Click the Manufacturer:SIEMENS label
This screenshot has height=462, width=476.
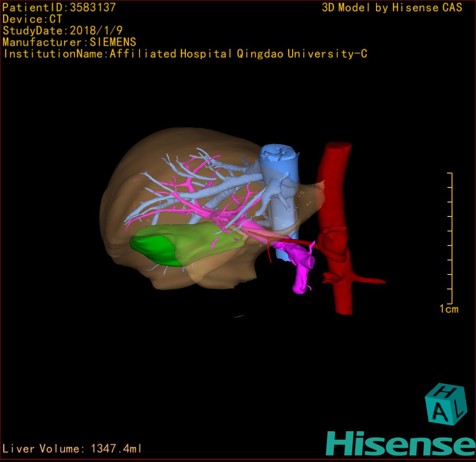(x=69, y=42)
